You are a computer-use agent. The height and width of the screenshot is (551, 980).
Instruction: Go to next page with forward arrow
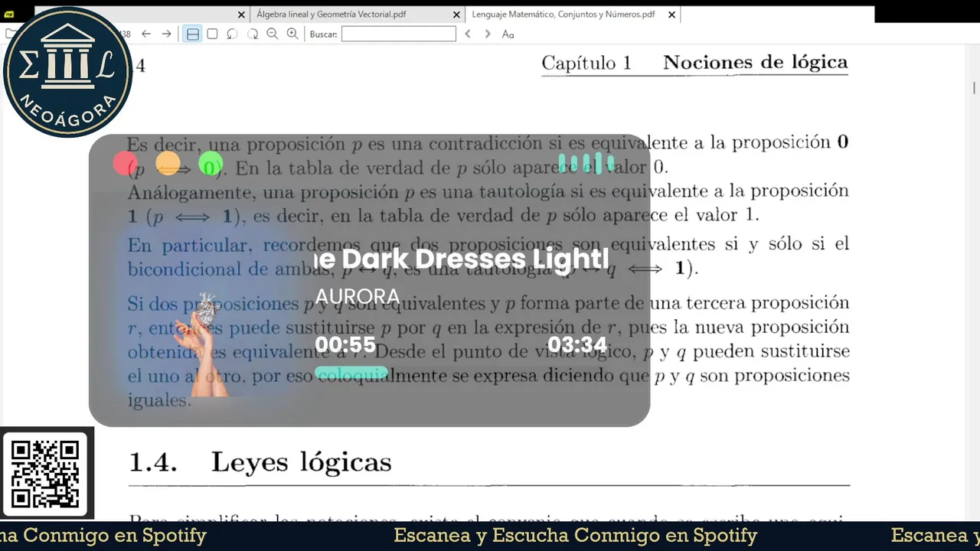click(166, 34)
